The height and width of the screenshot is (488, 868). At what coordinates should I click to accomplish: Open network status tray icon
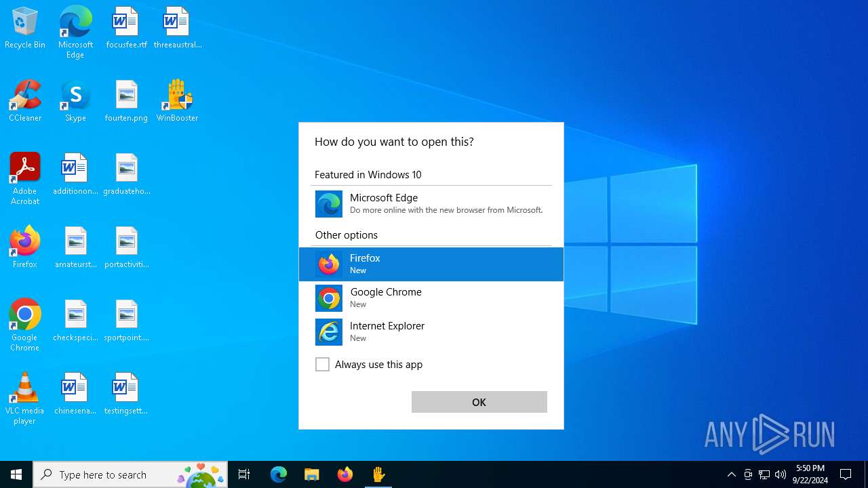(x=764, y=474)
